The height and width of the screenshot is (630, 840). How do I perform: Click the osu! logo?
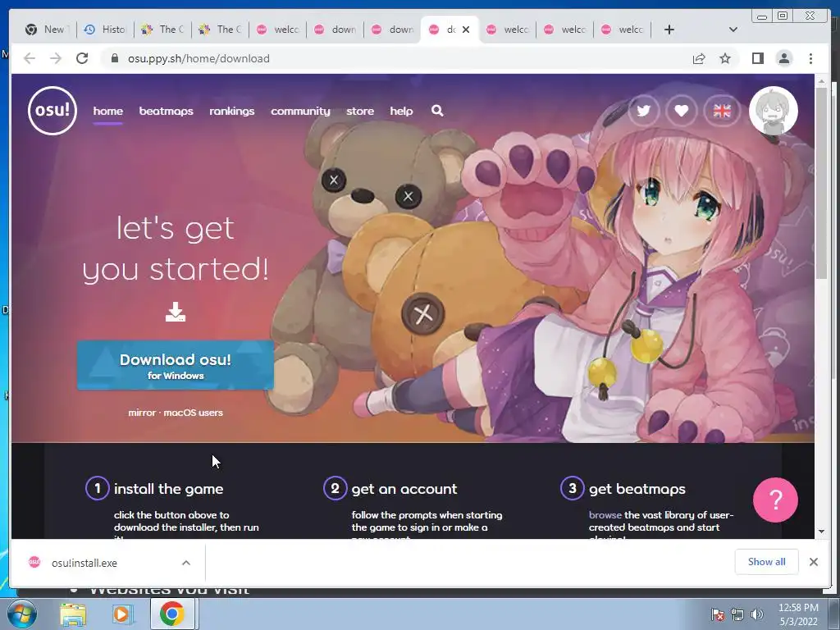pyautogui.click(x=52, y=111)
